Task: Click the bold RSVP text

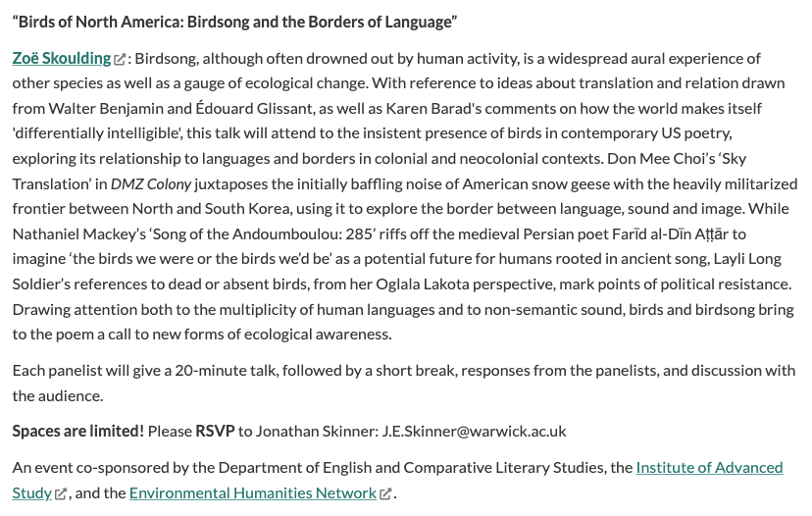Action: (215, 430)
